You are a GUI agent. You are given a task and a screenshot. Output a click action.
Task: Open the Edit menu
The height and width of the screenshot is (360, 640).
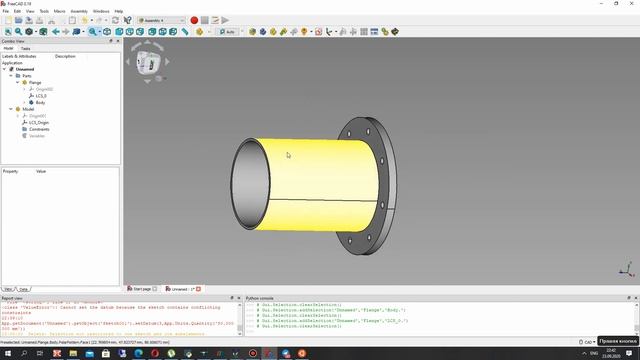click(17, 11)
